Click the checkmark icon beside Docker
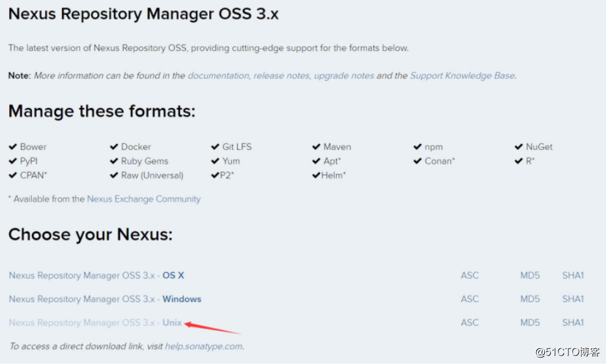The height and width of the screenshot is (364, 606). pos(113,147)
